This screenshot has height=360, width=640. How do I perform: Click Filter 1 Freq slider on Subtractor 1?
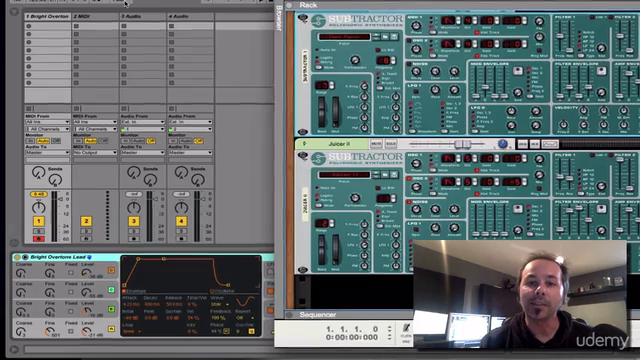560,36
